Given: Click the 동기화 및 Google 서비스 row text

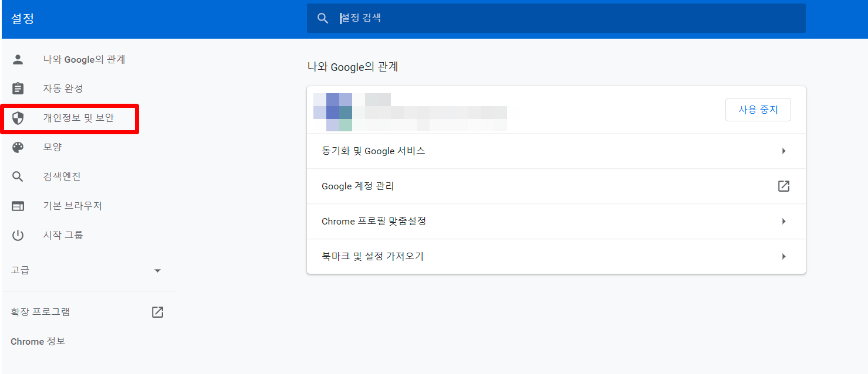Looking at the screenshot, I should point(373,151).
